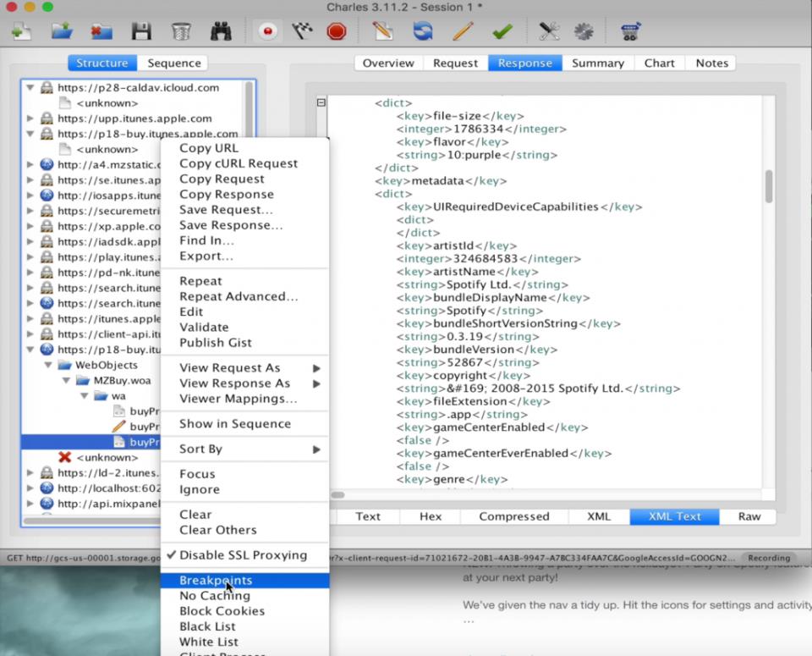Switch to the Summary tab

[597, 63]
